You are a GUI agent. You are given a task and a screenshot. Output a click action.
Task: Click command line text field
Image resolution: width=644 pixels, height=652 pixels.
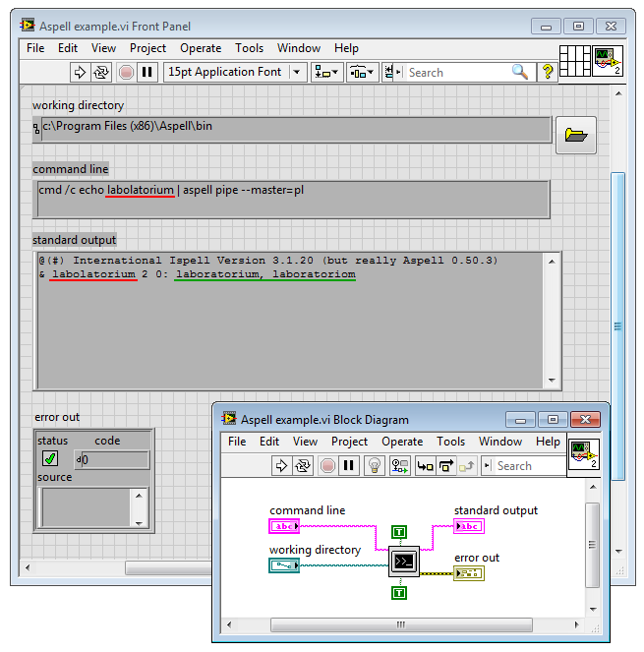click(x=293, y=200)
